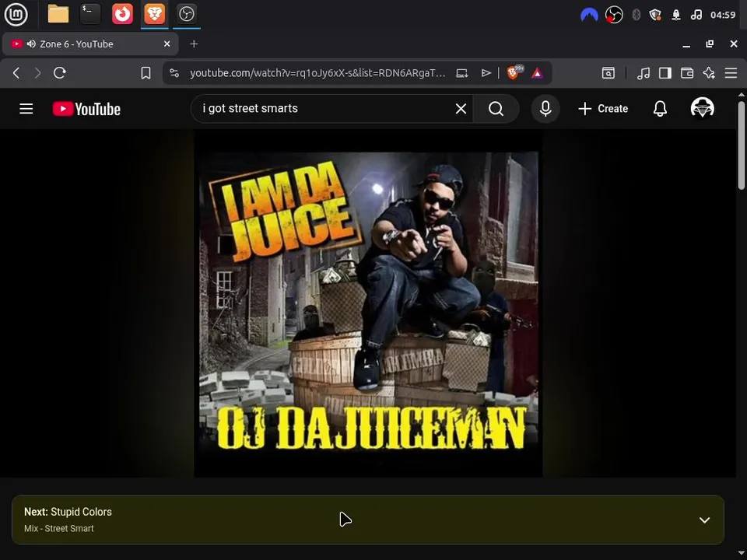The image size is (747, 560).
Task: Click the I Am Da Juice video player
Action: pos(368,303)
